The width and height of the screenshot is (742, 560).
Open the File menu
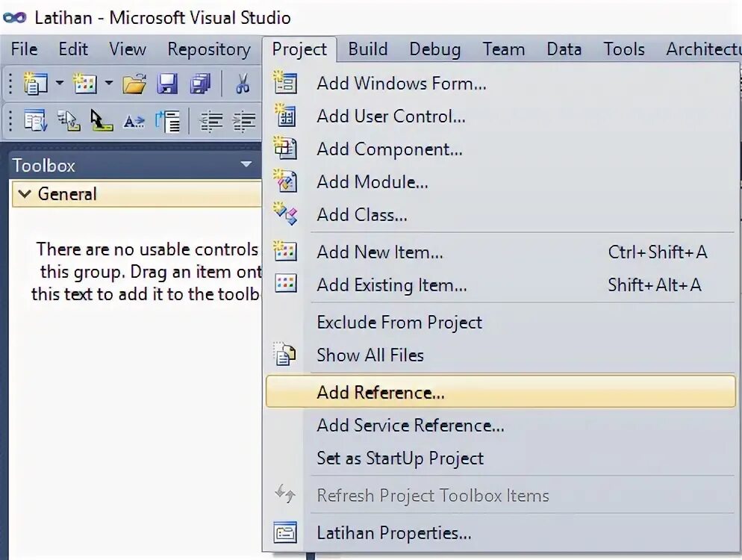tap(24, 49)
